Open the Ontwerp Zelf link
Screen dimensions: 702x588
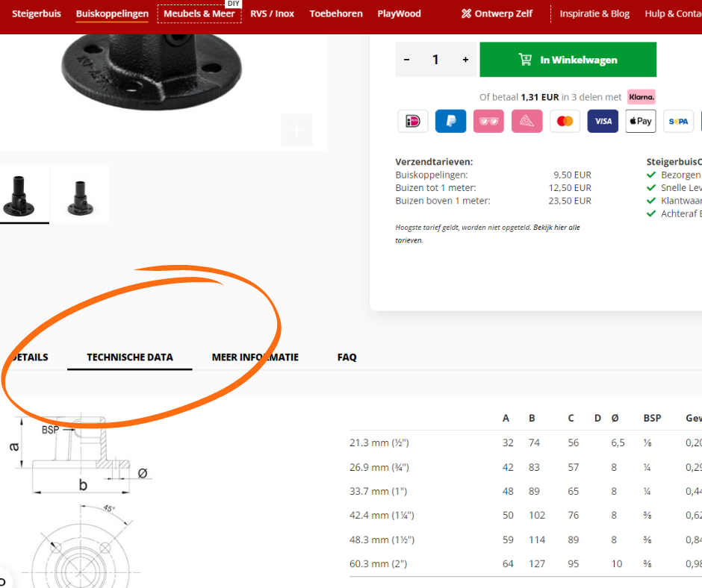[496, 13]
